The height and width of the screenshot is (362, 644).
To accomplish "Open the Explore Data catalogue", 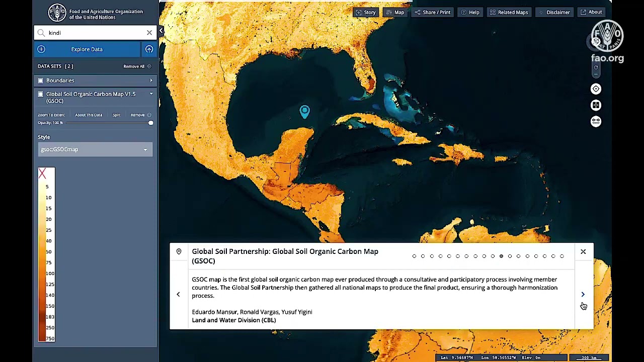I will tap(88, 49).
